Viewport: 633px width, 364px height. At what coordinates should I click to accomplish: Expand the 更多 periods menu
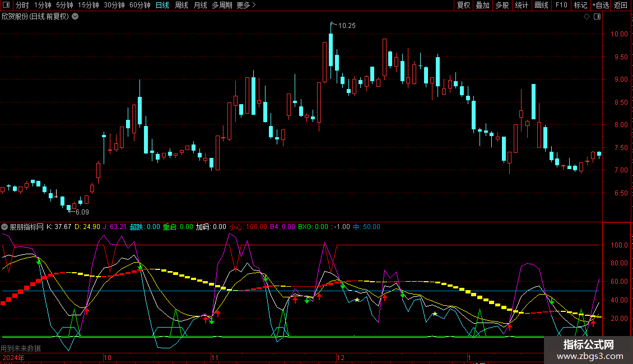coord(246,5)
